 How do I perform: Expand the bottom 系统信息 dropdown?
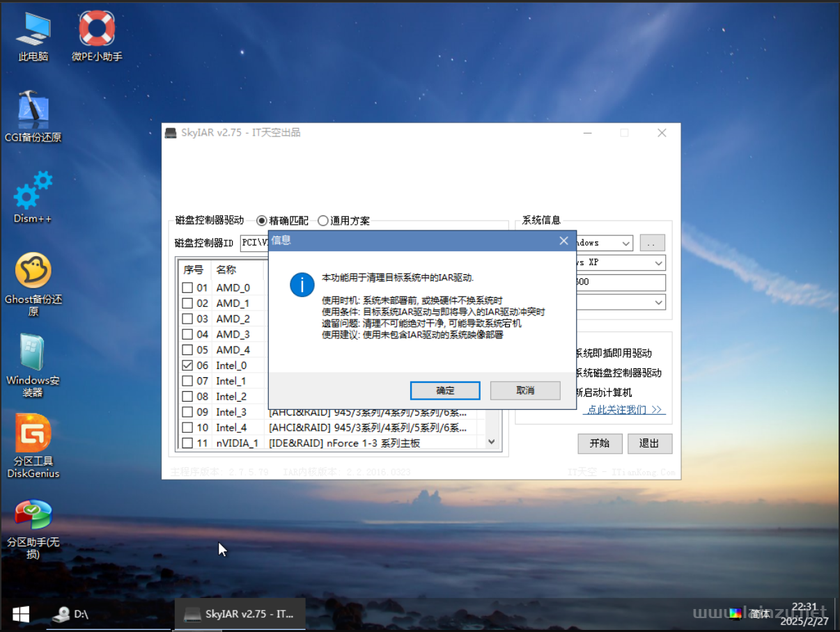(658, 302)
